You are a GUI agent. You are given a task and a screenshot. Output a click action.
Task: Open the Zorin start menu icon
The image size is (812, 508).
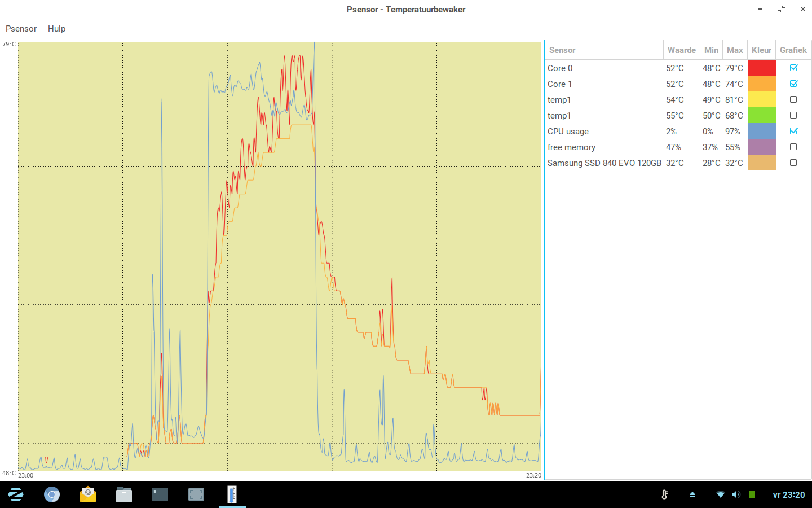pyautogui.click(x=16, y=495)
